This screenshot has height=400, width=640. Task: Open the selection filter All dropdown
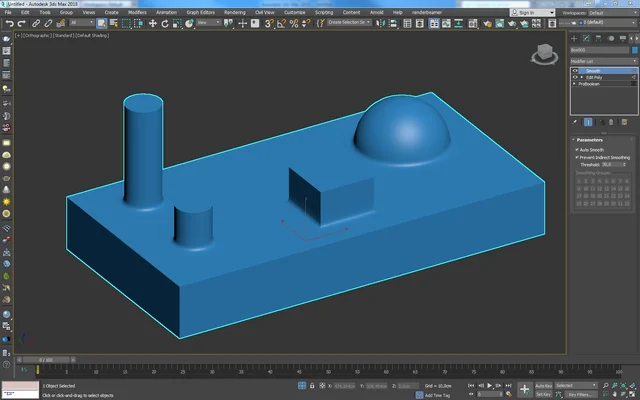(82, 23)
